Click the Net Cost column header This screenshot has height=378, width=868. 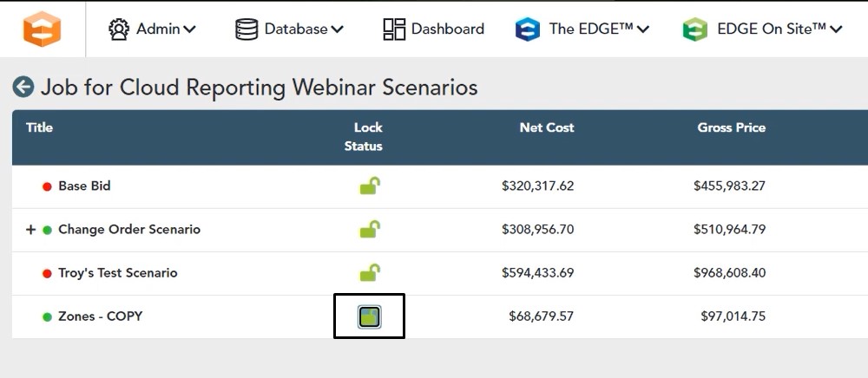click(x=546, y=127)
